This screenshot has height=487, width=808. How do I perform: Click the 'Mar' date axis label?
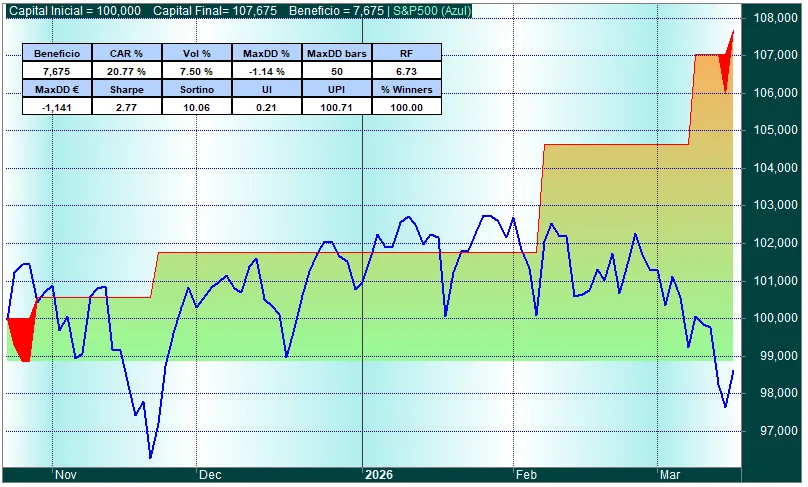670,475
